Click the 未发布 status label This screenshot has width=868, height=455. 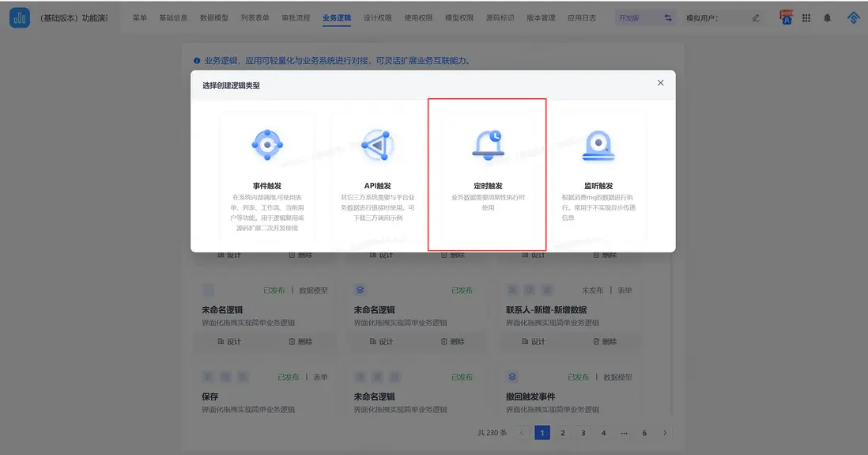(592, 290)
